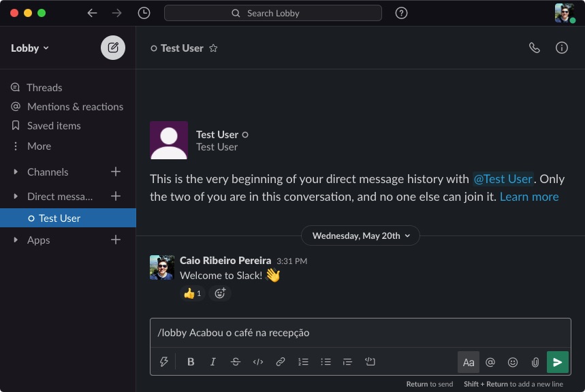Hide formatting with the Aa button
Image resolution: width=585 pixels, height=392 pixels.
point(469,362)
